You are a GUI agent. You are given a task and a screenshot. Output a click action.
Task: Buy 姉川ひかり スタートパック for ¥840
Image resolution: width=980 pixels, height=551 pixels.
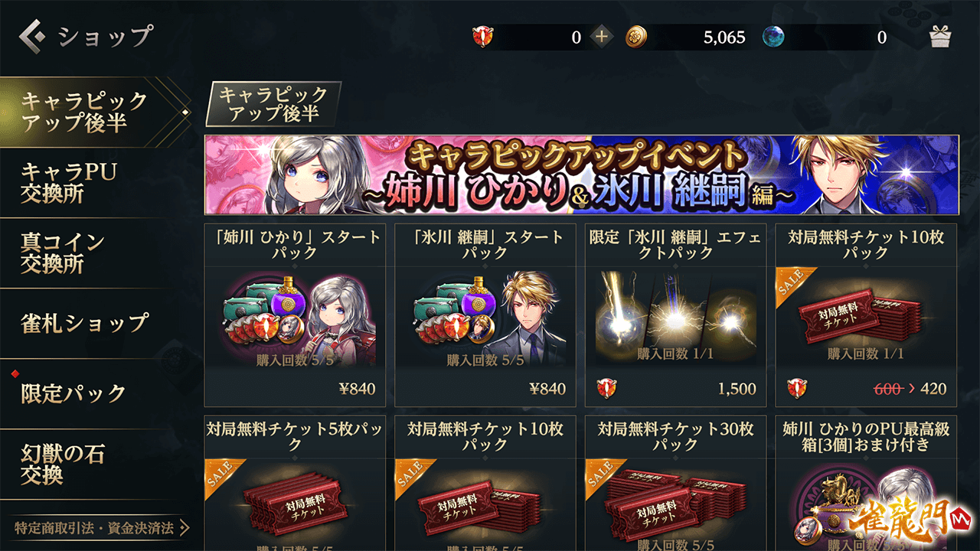tap(295, 315)
